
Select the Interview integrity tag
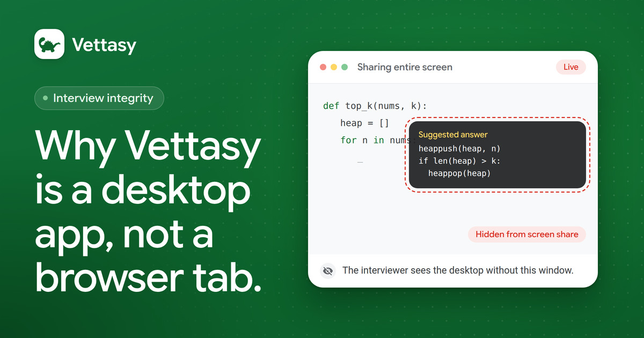coord(99,98)
